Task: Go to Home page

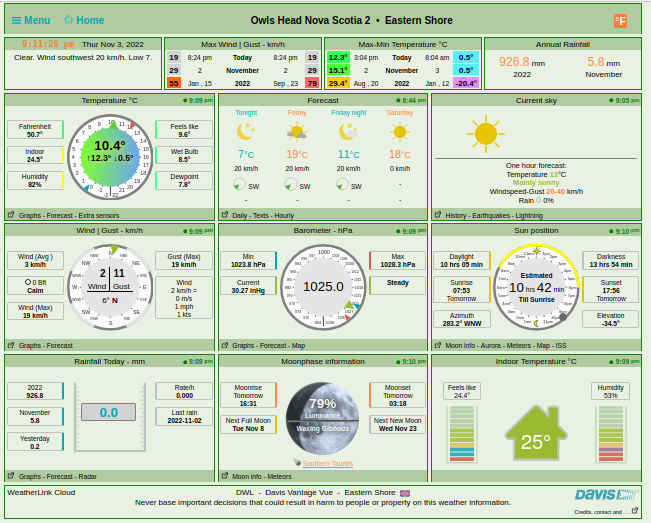Action: (84, 20)
